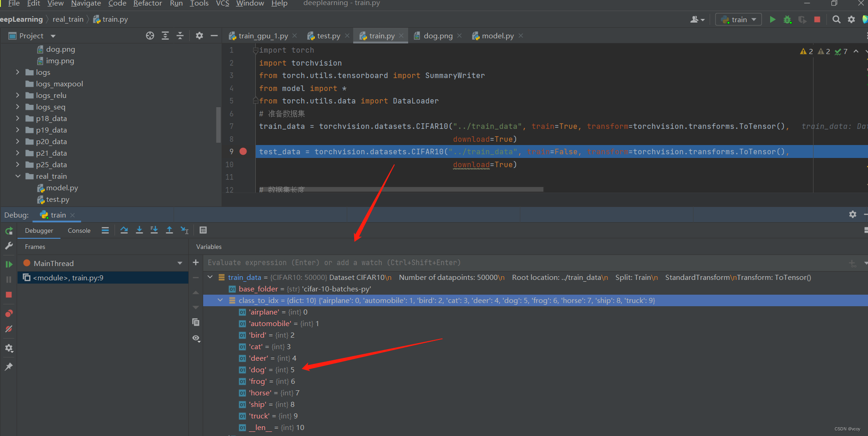Screen dimensions: 868x436
Task: Collapse all in Project panel
Action: [x=180, y=36]
